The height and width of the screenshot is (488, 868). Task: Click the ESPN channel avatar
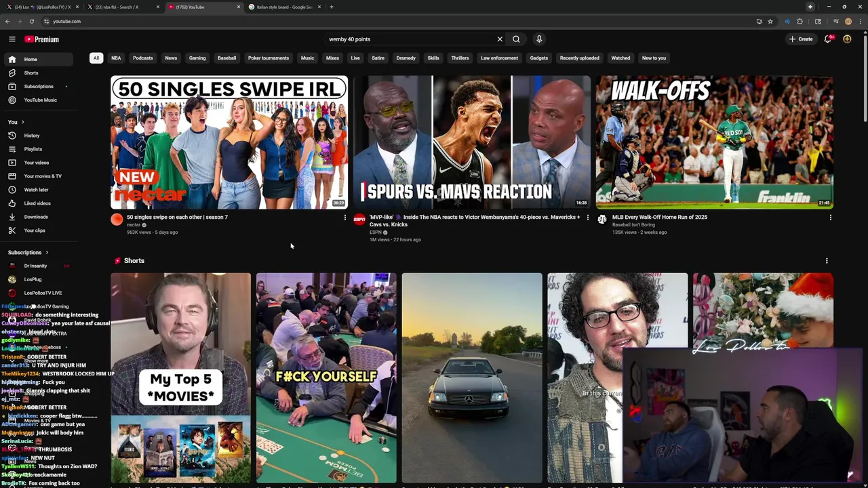[x=359, y=219]
